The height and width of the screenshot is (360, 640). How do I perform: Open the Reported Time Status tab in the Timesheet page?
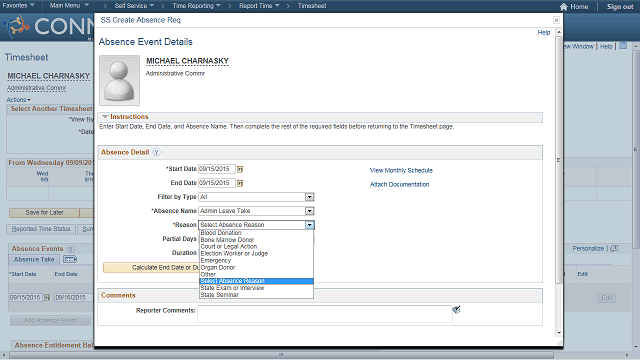point(41,229)
